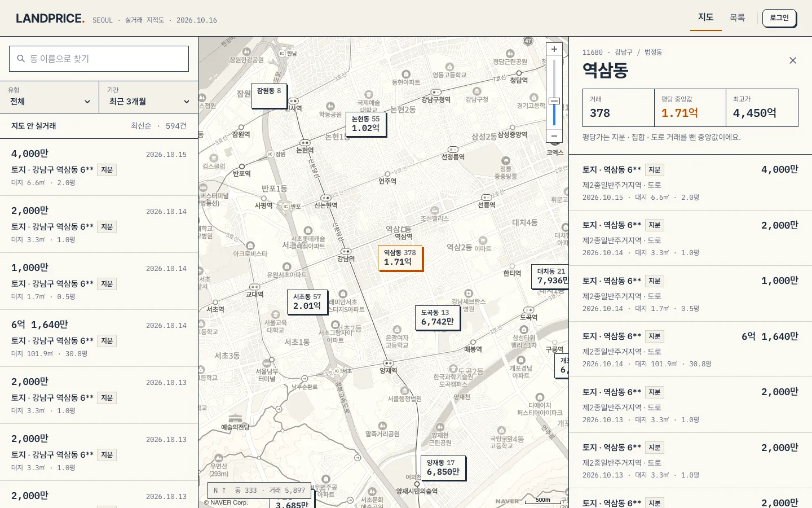Click the 강남역 station label on the map
The width and height of the screenshot is (812, 508).
[346, 259]
